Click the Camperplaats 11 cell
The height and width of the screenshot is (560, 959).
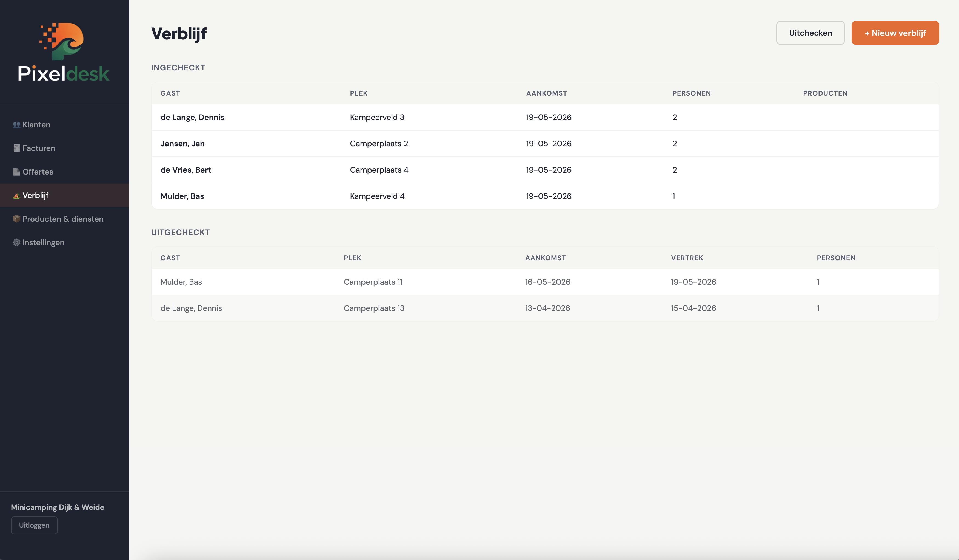373,282
